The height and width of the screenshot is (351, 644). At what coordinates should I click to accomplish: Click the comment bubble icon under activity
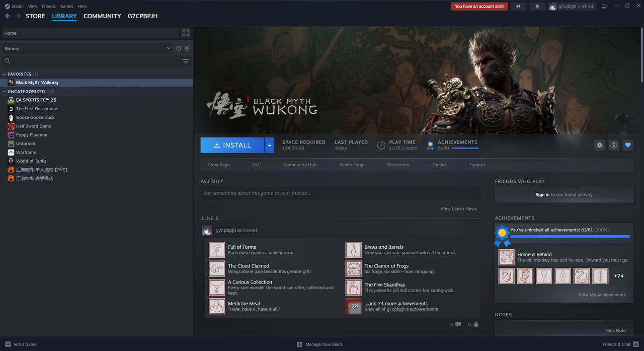[458, 324]
